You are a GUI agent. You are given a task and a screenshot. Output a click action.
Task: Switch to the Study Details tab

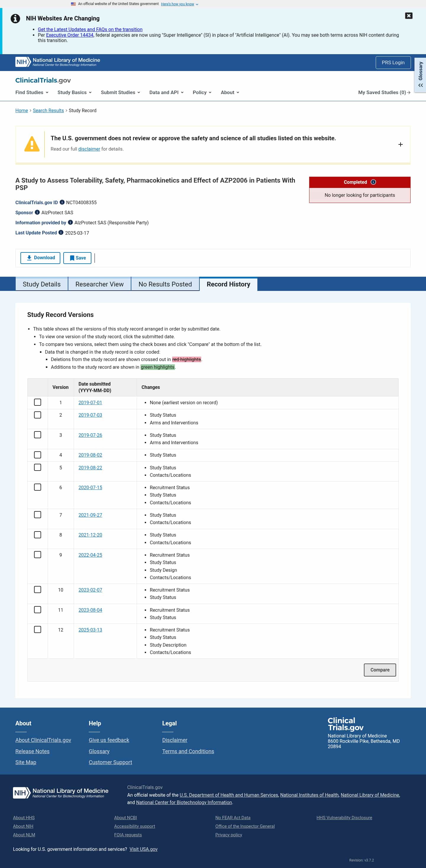tap(42, 284)
